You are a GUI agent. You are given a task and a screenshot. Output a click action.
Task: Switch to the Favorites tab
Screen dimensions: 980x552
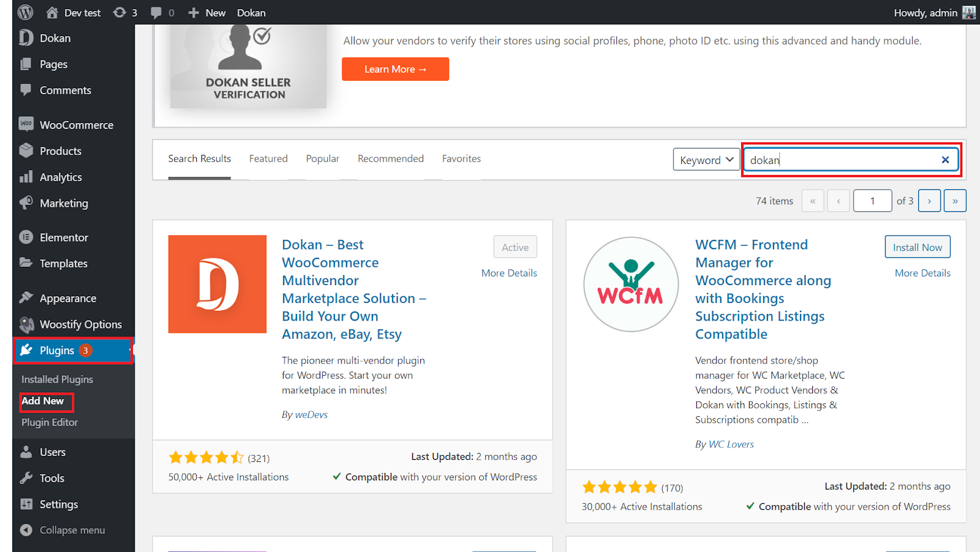[461, 159]
